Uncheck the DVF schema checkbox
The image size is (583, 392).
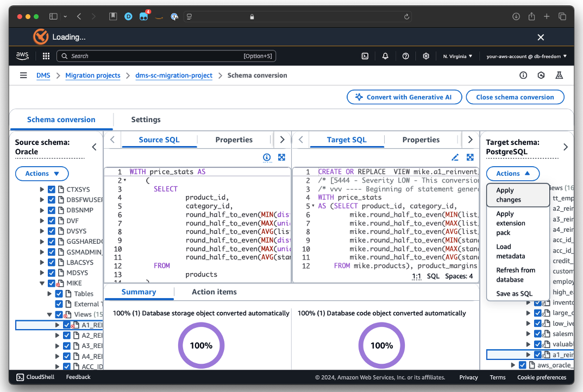[52, 221]
